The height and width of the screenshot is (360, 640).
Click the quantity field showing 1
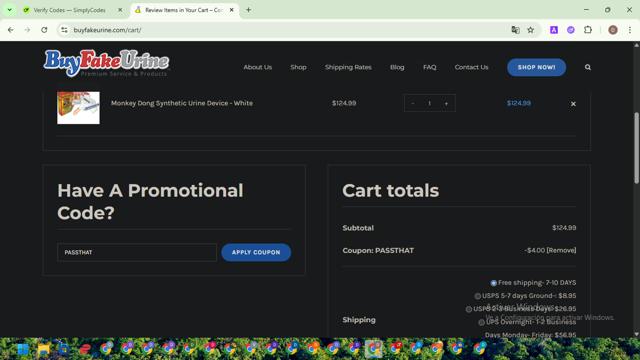tap(429, 103)
